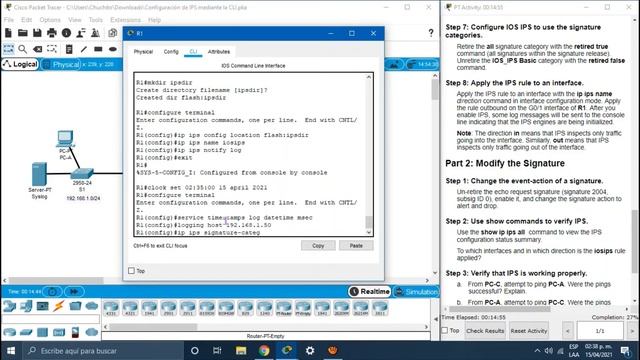The width and height of the screenshot is (640, 360).
Task: Create a new file with toolbar icon
Action: point(8,33)
